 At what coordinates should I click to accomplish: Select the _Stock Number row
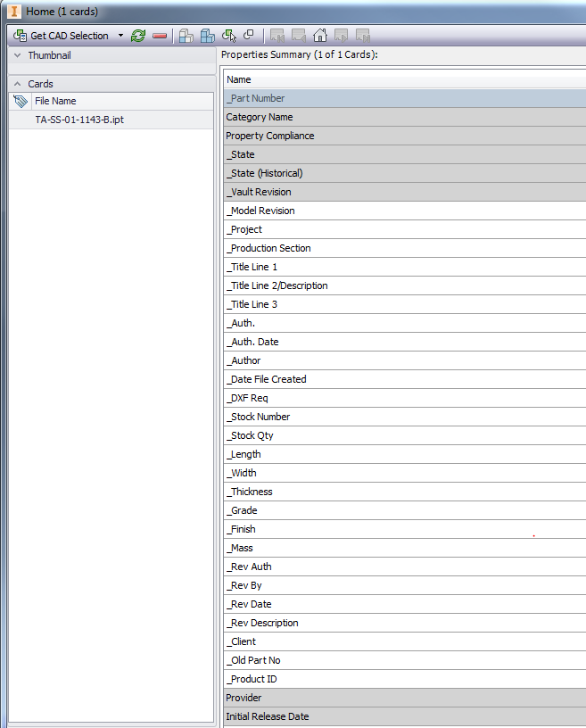[404, 417]
